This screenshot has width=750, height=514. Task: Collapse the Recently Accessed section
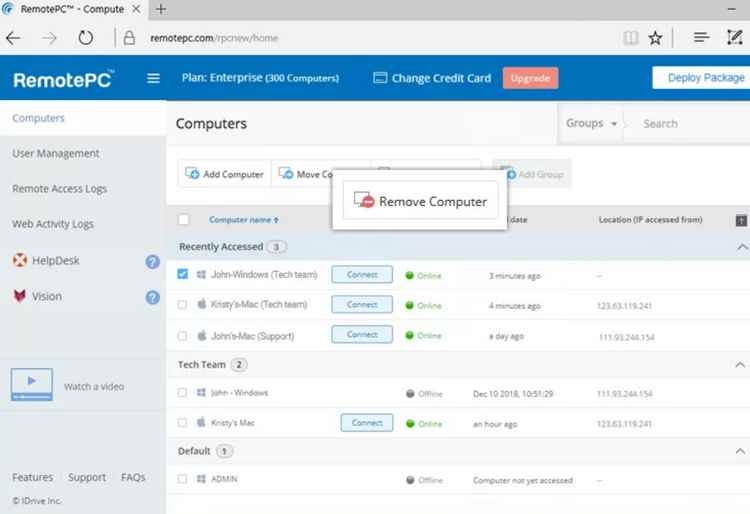point(741,247)
